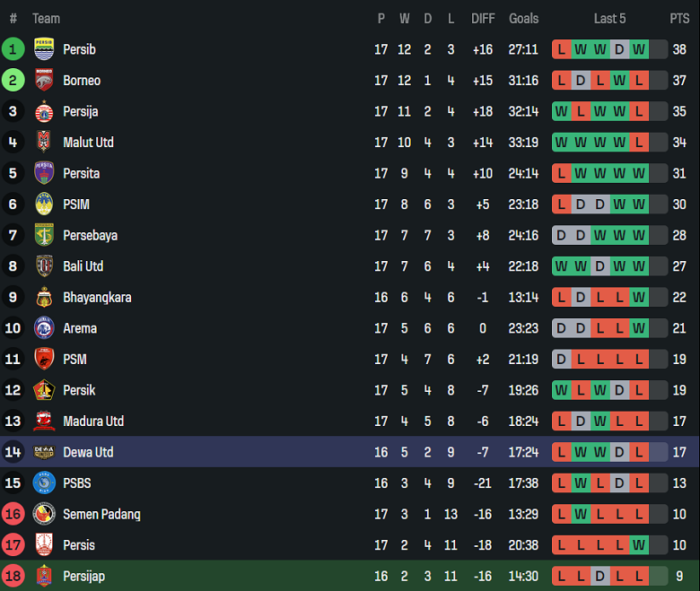Open the Persebaya green crest icon
The width and height of the screenshot is (700, 591).
pos(44,235)
